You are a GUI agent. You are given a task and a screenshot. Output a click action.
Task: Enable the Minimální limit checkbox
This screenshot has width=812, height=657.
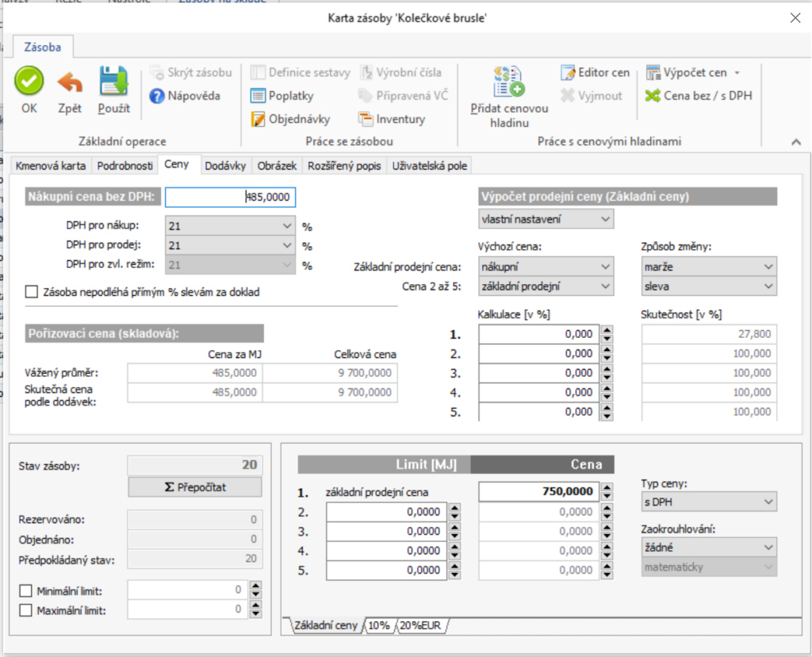click(x=25, y=590)
